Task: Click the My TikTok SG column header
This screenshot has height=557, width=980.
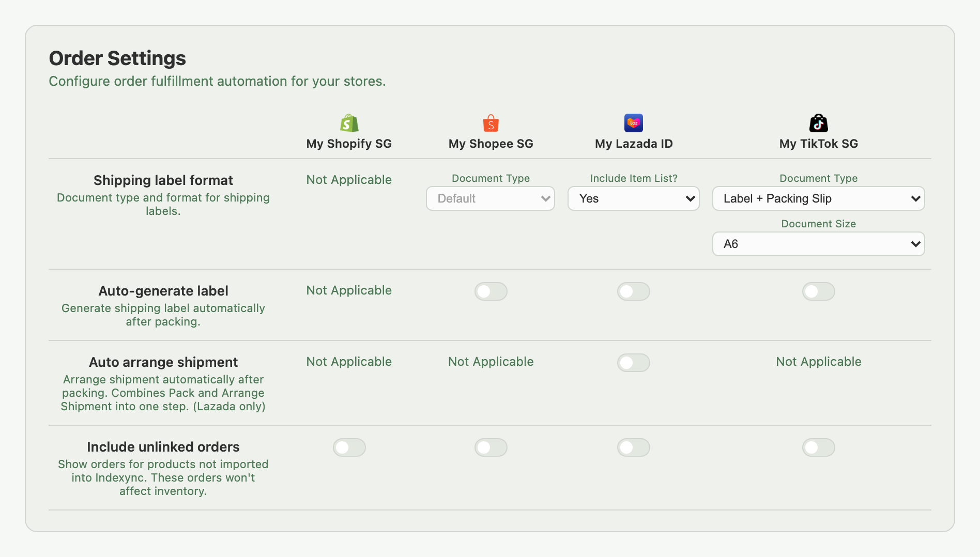Action: (819, 144)
